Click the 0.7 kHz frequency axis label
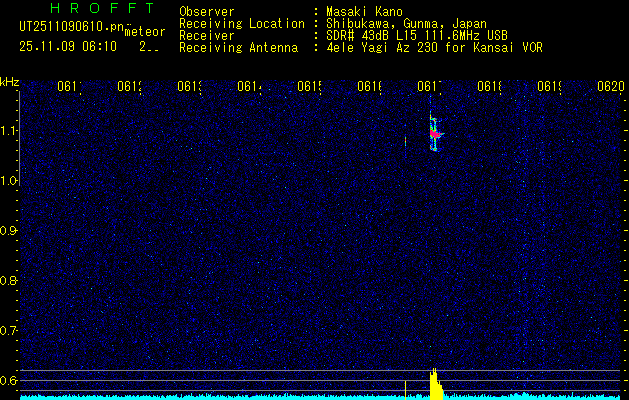The image size is (629, 400). tap(9, 331)
